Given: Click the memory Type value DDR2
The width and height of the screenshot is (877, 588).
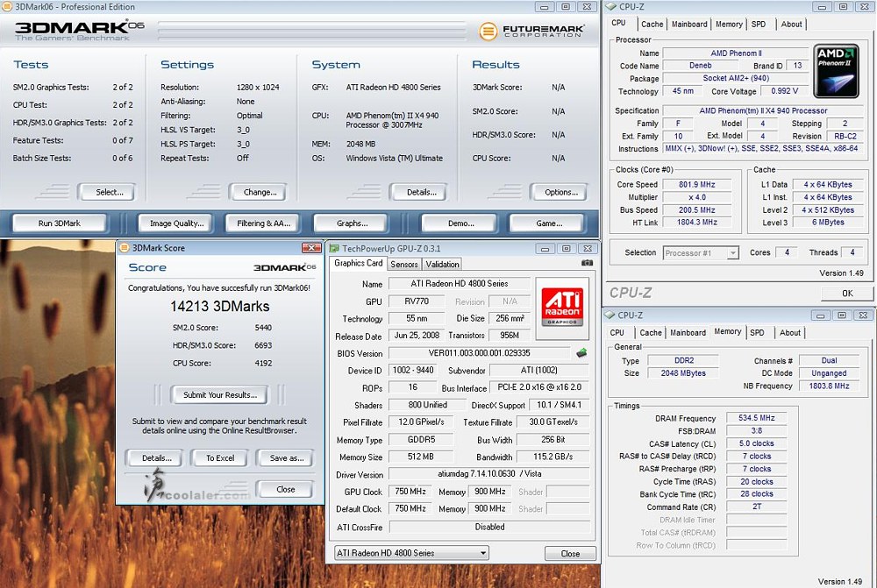Looking at the screenshot, I should click(x=683, y=360).
